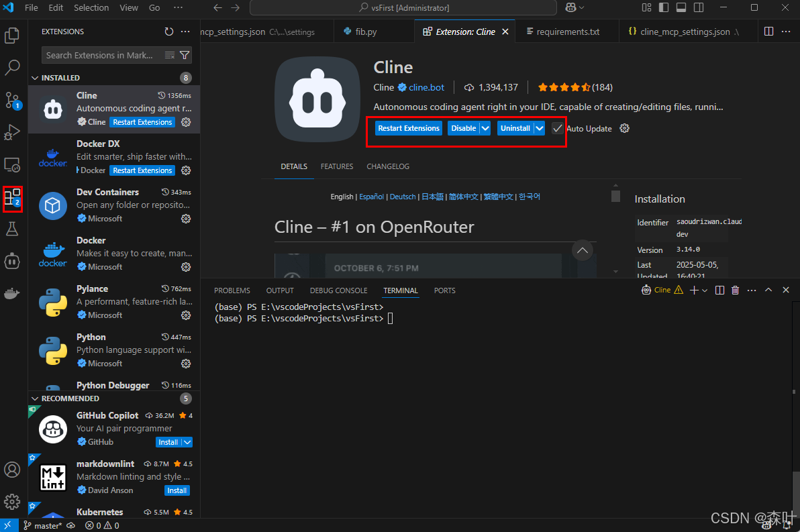Click the Uninstall button
This screenshot has height=532, width=800.
(515, 129)
